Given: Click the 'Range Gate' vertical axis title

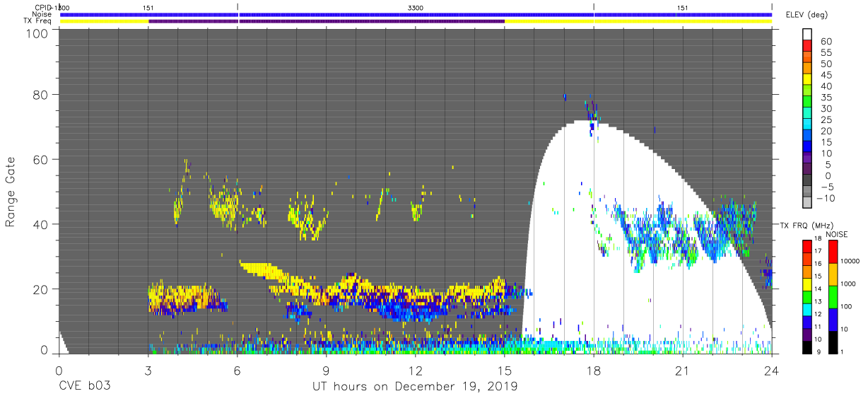Looking at the screenshot, I should click(x=11, y=192).
